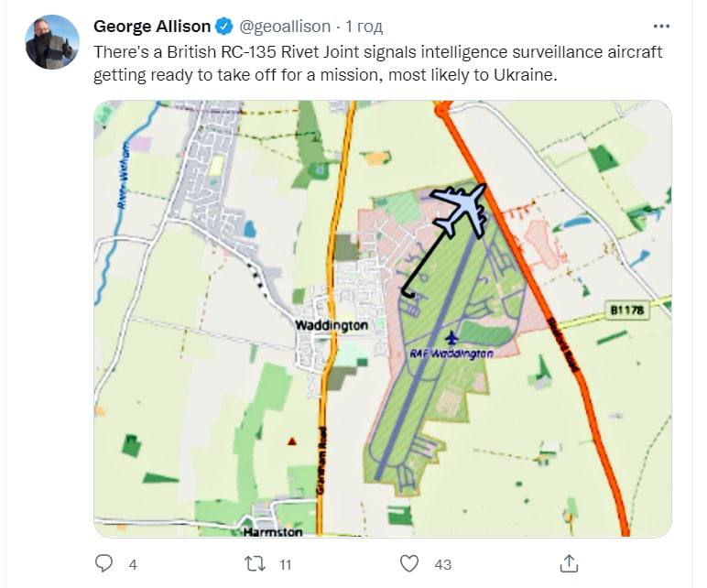The height and width of the screenshot is (588, 707).
Task: Click the blue verified badge
Action: click(x=223, y=27)
